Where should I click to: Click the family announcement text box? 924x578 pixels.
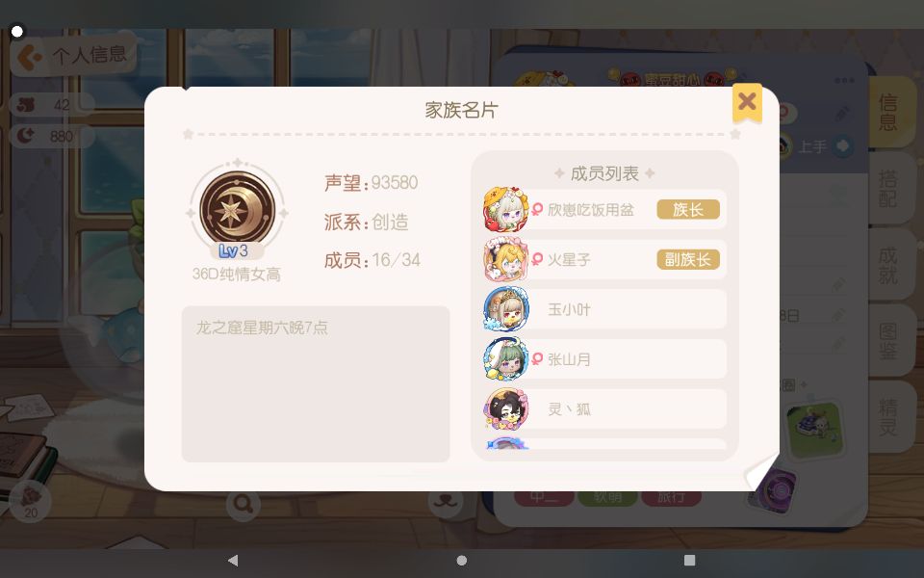click(x=316, y=384)
